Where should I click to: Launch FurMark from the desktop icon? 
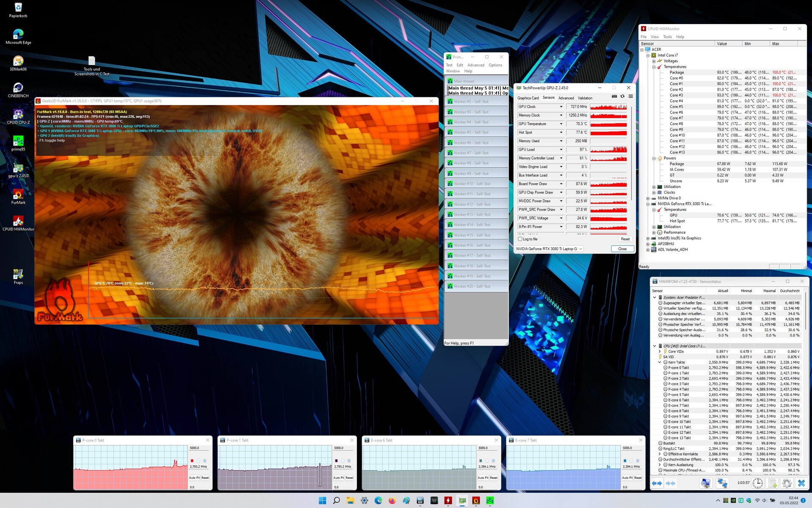pos(18,196)
